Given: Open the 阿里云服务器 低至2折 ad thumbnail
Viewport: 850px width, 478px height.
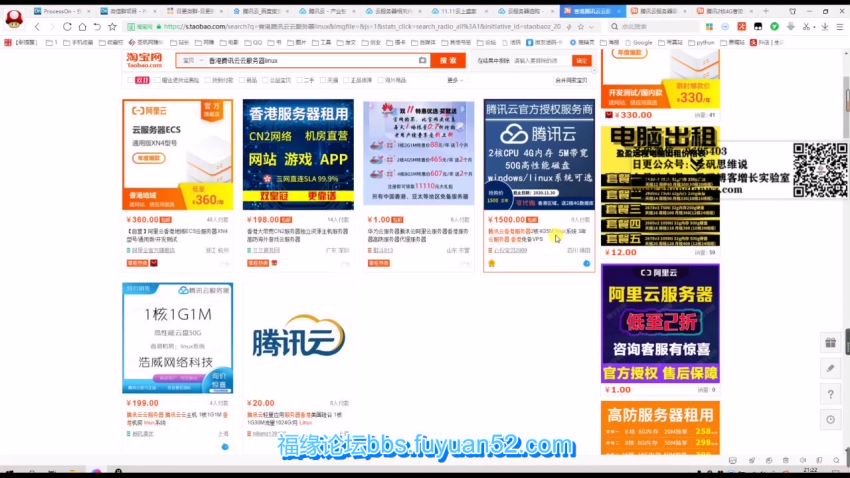Looking at the screenshot, I should coord(660,323).
